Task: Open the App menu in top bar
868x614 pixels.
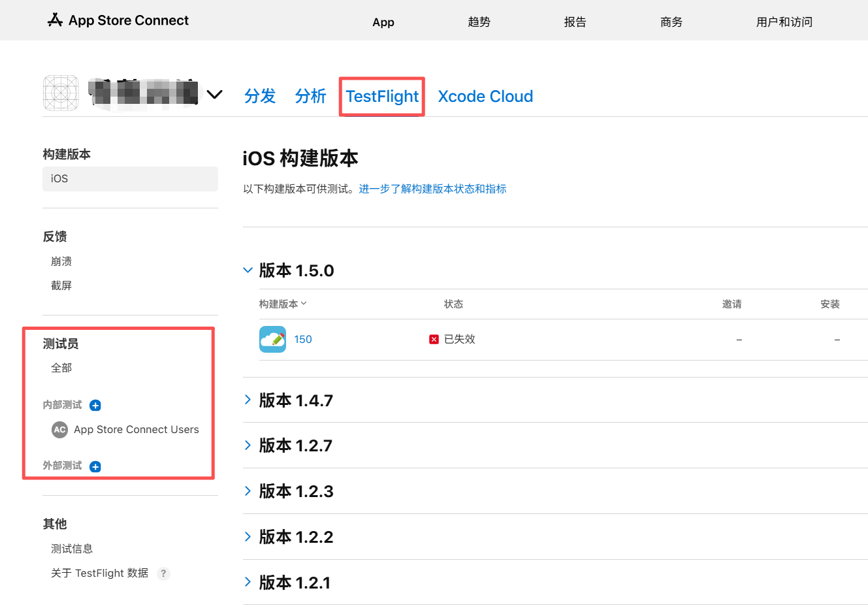Action: tap(383, 22)
